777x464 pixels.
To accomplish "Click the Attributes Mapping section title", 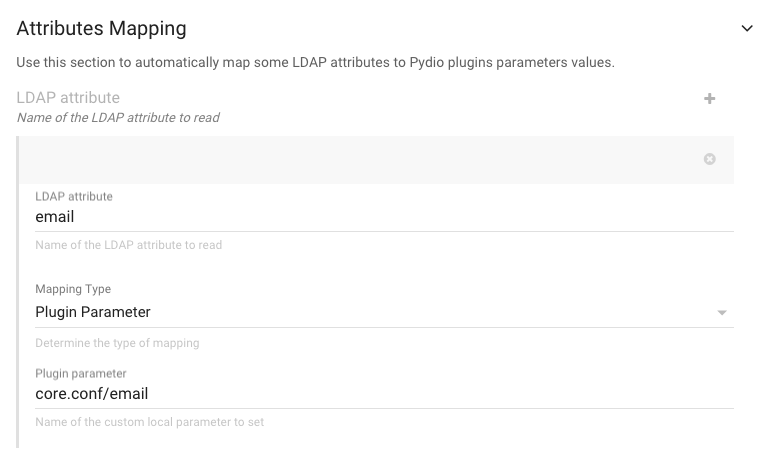I will (102, 28).
